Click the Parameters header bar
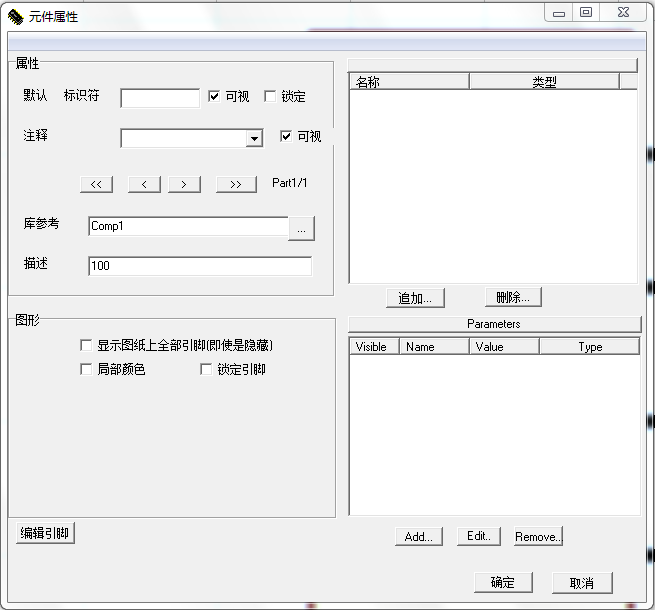This screenshot has height=610, width=655. click(494, 324)
